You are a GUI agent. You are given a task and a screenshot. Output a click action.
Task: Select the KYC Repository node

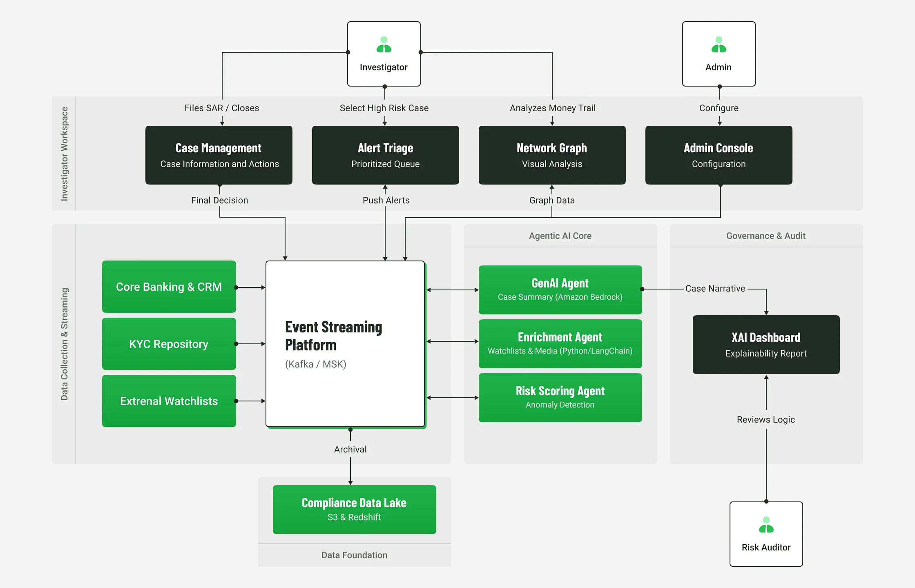(x=169, y=344)
